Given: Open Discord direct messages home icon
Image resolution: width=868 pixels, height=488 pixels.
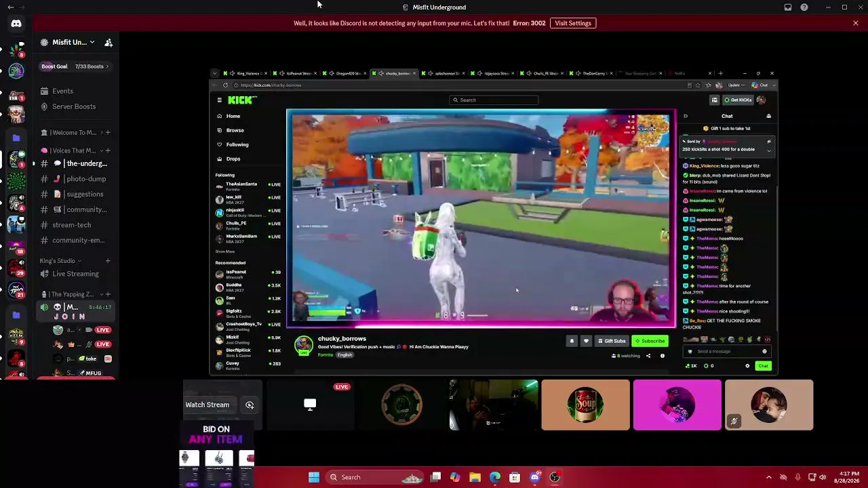Looking at the screenshot, I should [16, 24].
